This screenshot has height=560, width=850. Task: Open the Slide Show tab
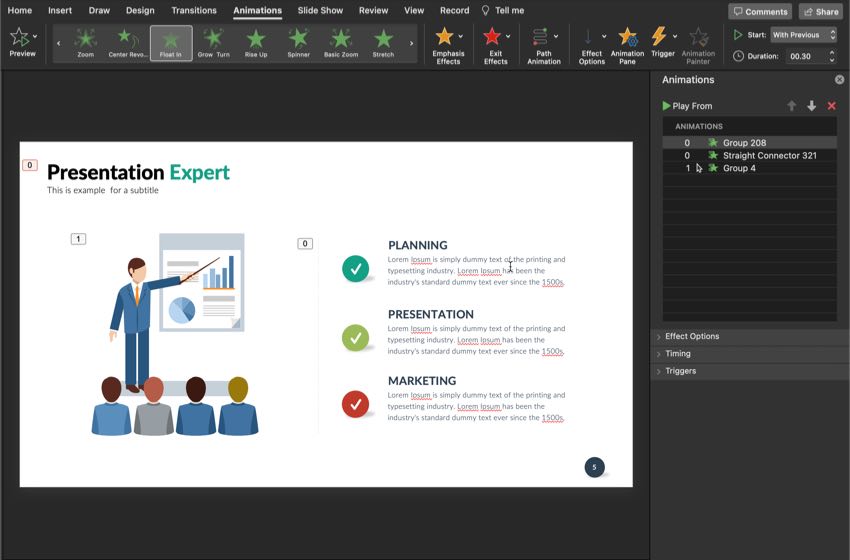(320, 10)
